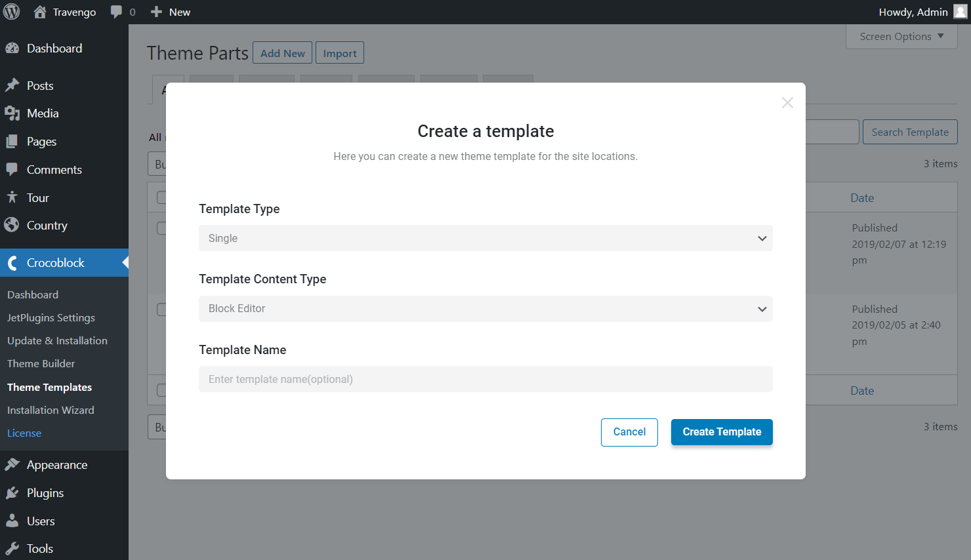Click the Dashboard gauge icon in sidebar
This screenshot has height=560, width=971.
tap(12, 48)
